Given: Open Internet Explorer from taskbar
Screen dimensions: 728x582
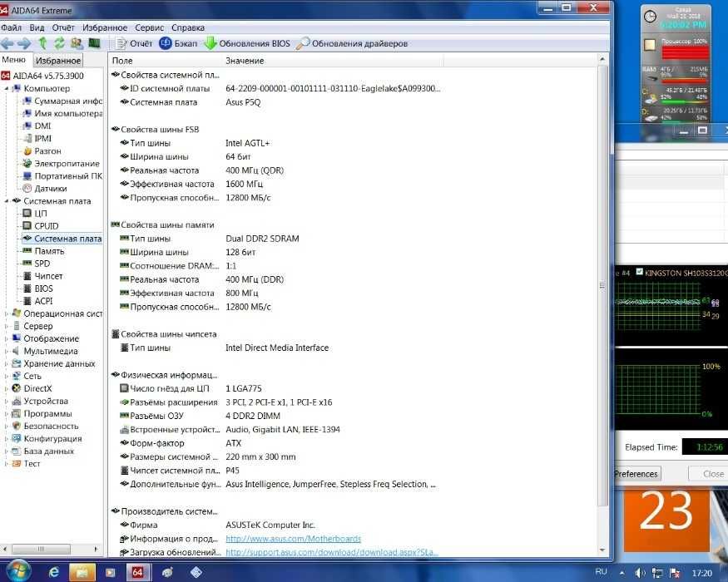Looking at the screenshot, I should point(54,572).
